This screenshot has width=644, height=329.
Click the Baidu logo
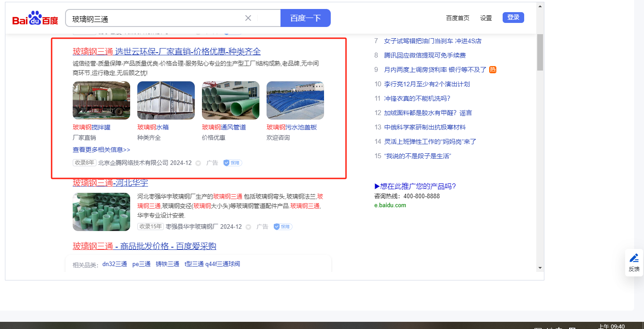(35, 19)
